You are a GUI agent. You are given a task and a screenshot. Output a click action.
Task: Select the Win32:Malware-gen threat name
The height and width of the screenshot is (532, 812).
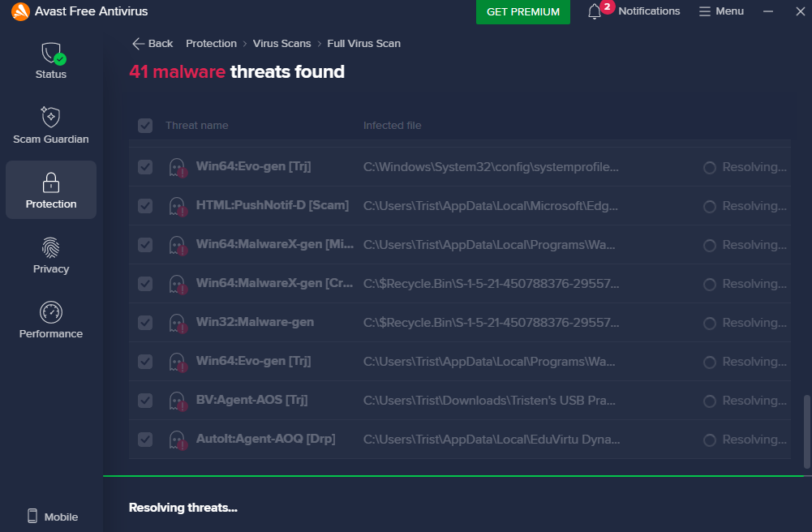[x=255, y=323]
